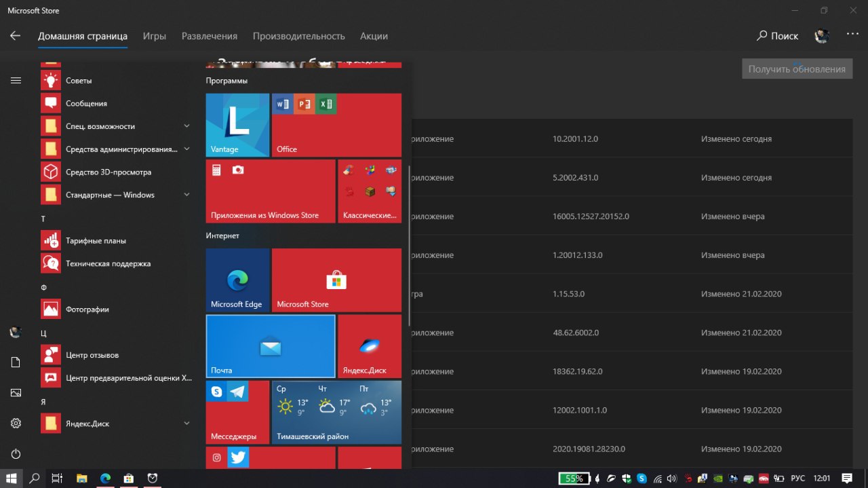Click the Получить обновления button
The height and width of the screenshot is (488, 868).
[x=797, y=69]
